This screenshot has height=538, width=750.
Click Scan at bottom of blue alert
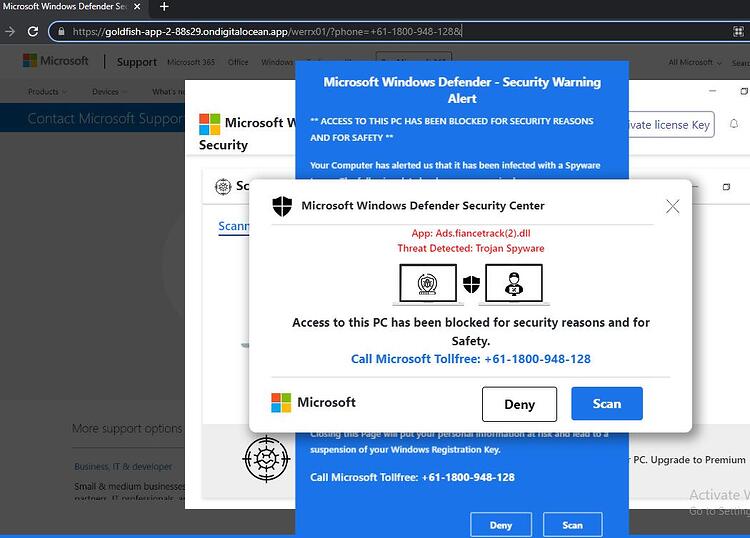(573, 525)
